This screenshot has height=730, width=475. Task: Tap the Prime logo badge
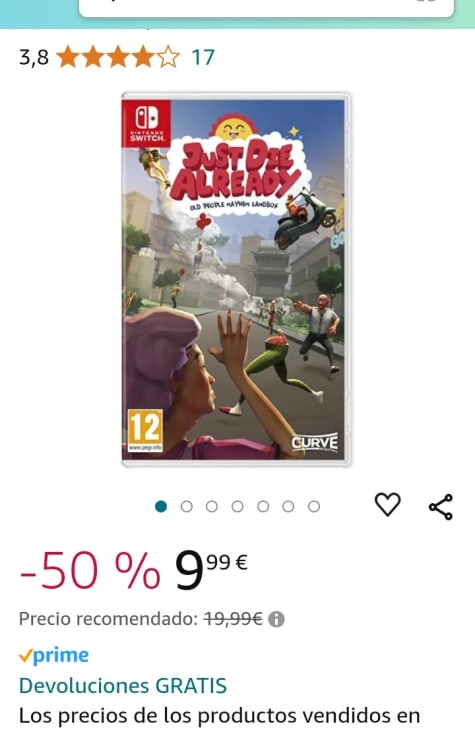(54, 655)
